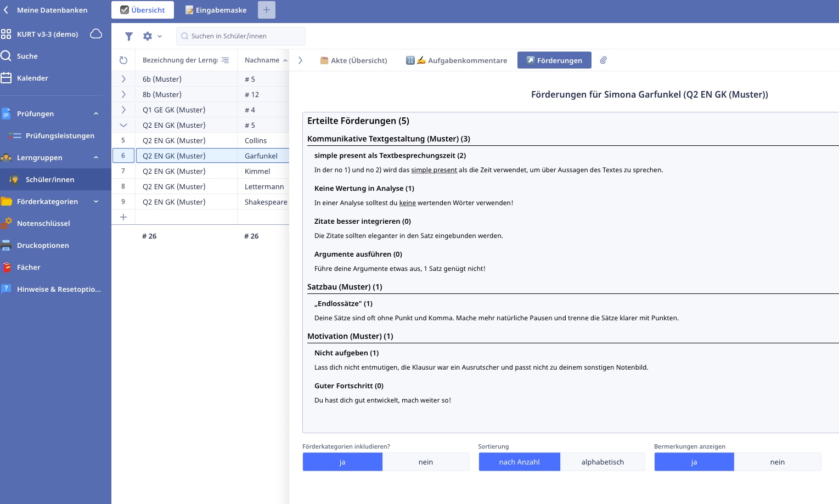Add a new row with the plus icon
The width and height of the screenshot is (839, 504).
[x=123, y=217]
